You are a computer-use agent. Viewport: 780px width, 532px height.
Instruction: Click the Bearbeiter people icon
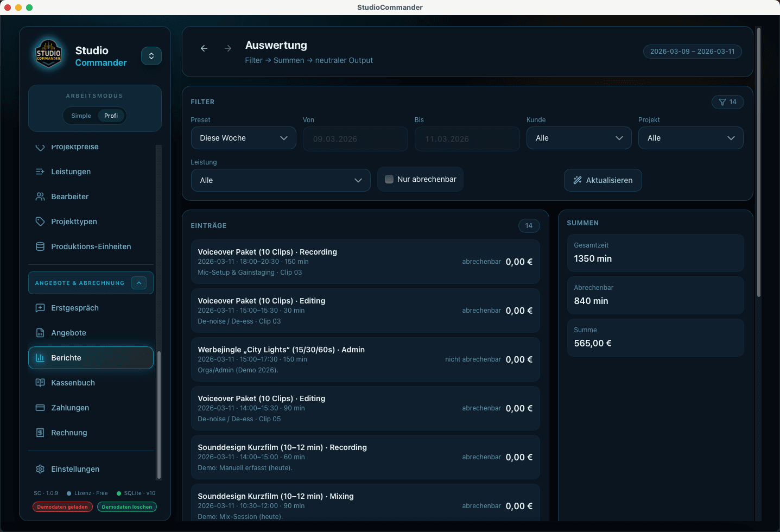coord(40,197)
